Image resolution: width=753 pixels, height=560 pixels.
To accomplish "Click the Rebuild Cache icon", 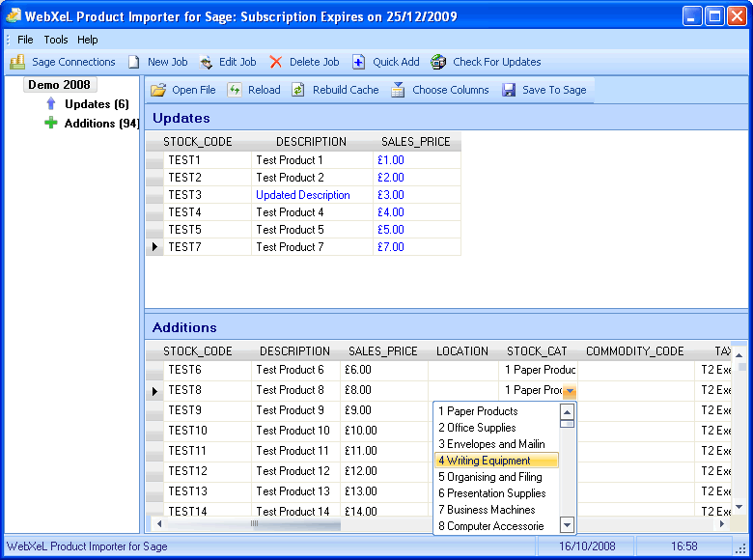I will 297,90.
